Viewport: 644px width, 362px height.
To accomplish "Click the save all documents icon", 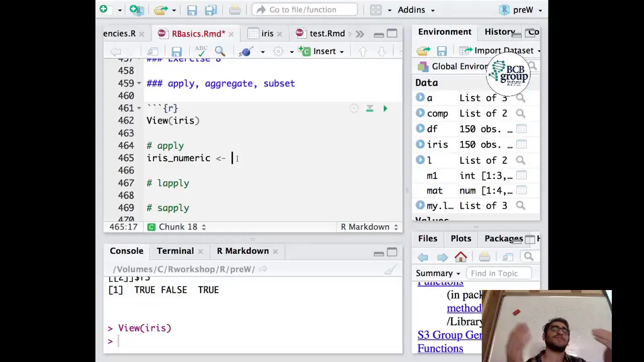I will click(x=211, y=10).
